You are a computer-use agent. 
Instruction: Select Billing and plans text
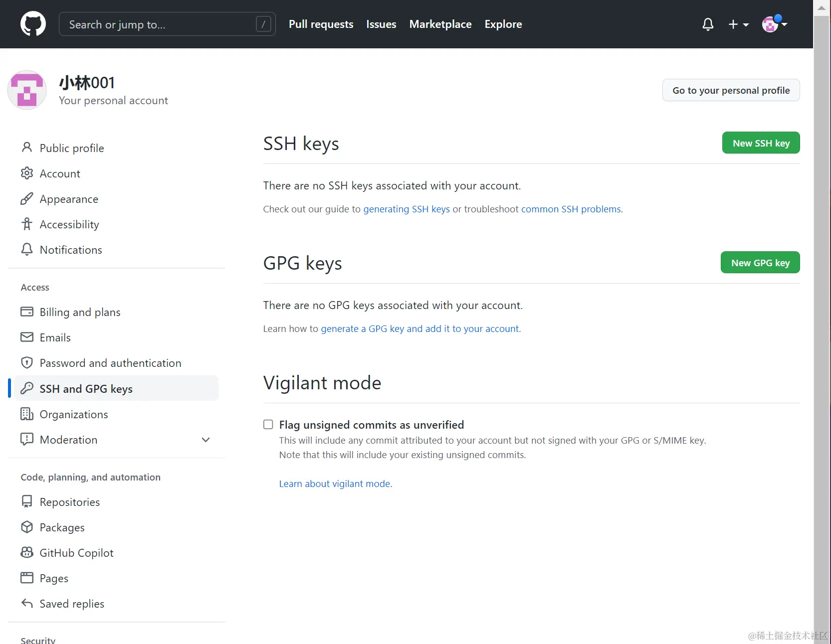[x=80, y=312]
